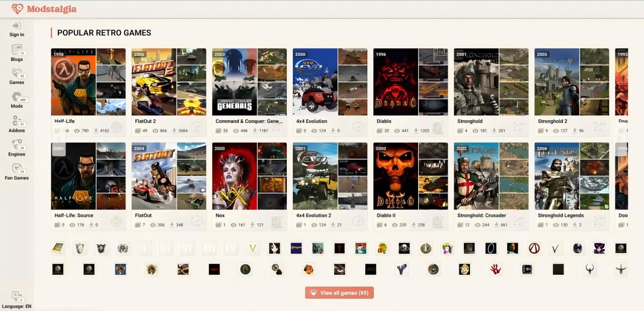The height and width of the screenshot is (311, 644).
Task: Show previous games with left carousel arrow
Action: click(58, 138)
